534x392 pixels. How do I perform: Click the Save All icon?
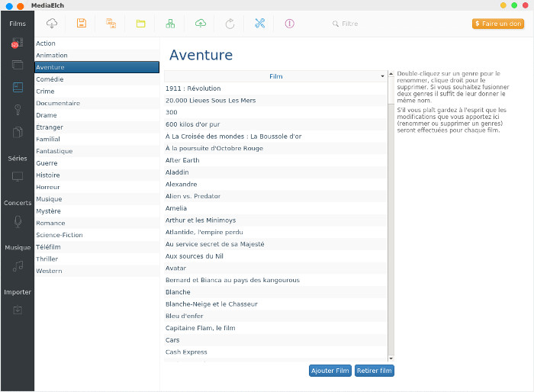click(111, 24)
